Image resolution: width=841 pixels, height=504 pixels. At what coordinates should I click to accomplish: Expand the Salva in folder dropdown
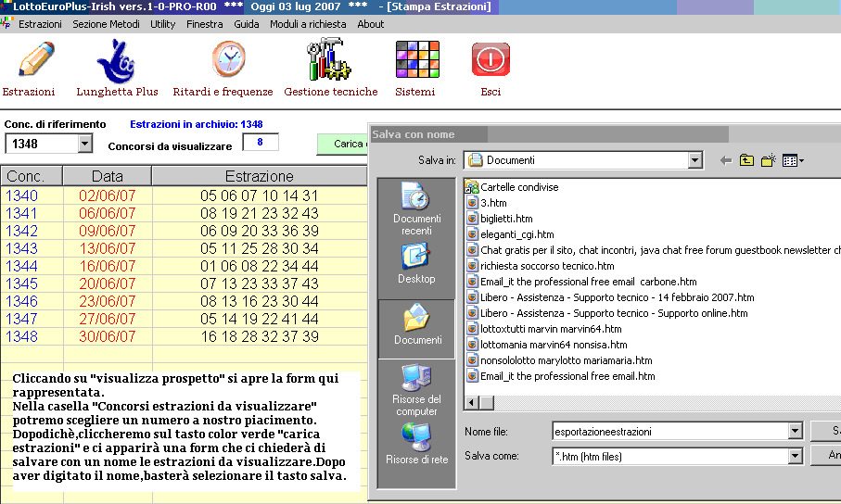695,160
